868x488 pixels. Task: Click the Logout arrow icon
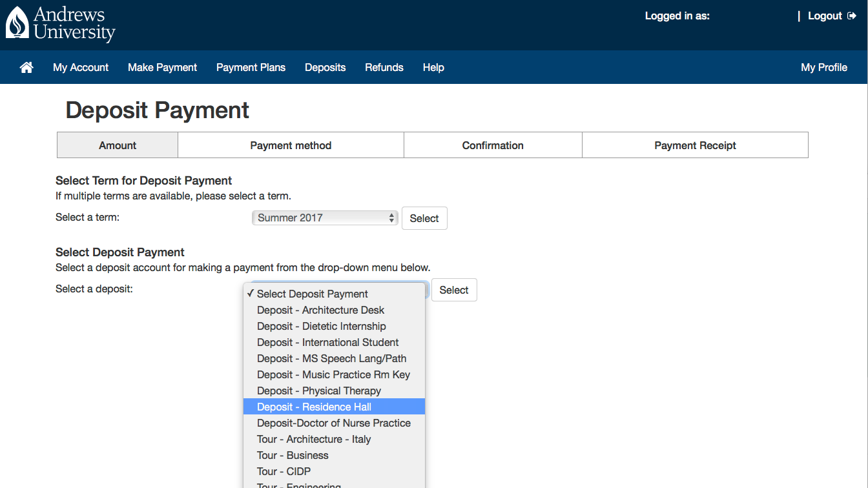click(x=852, y=16)
